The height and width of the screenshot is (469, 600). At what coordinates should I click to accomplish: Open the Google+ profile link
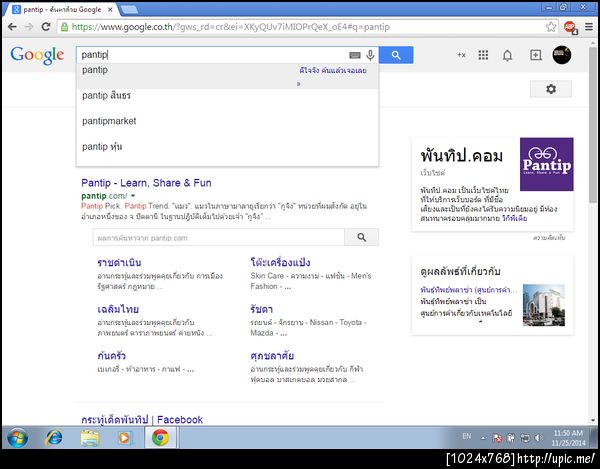[461, 55]
